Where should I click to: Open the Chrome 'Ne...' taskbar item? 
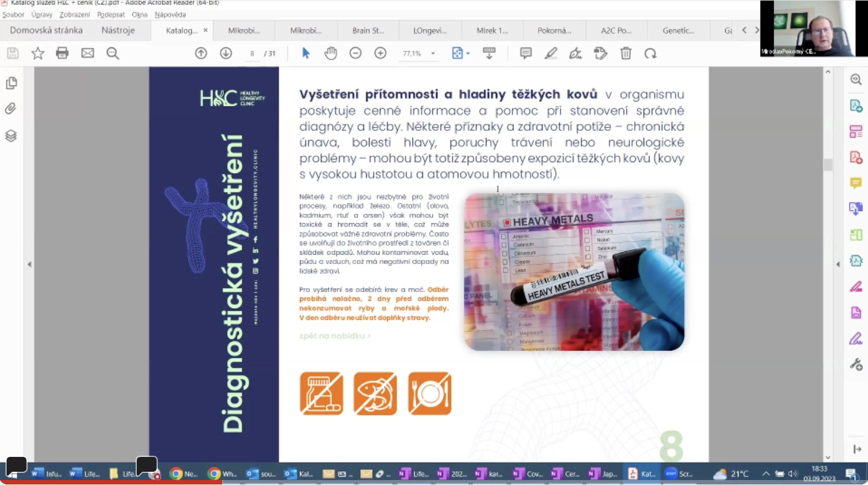pyautogui.click(x=184, y=473)
